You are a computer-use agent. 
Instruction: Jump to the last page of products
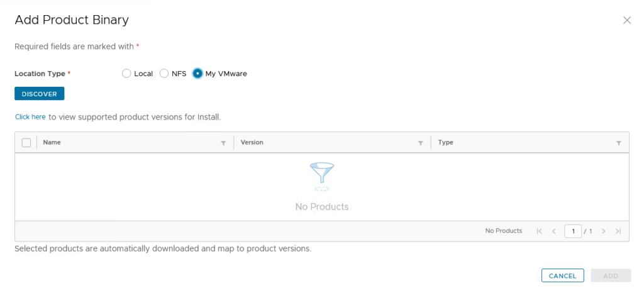(618, 231)
